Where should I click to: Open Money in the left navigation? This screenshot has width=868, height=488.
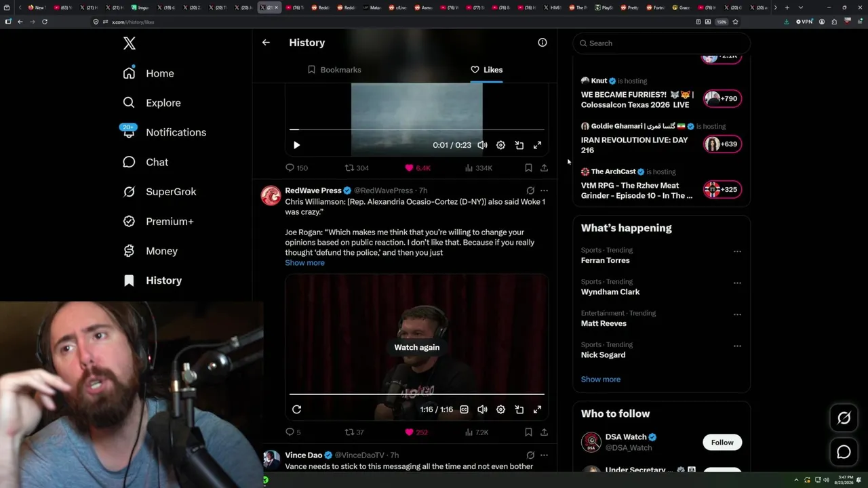click(150, 251)
